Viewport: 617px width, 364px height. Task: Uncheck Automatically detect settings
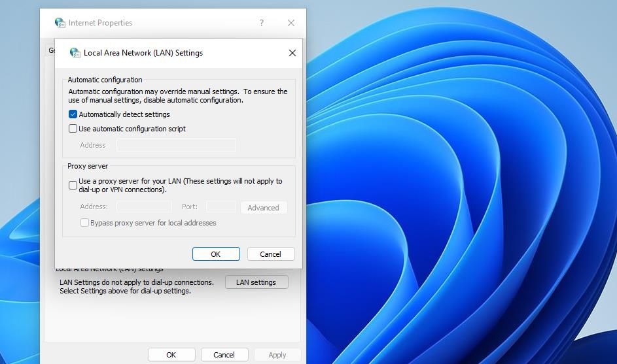tap(73, 114)
